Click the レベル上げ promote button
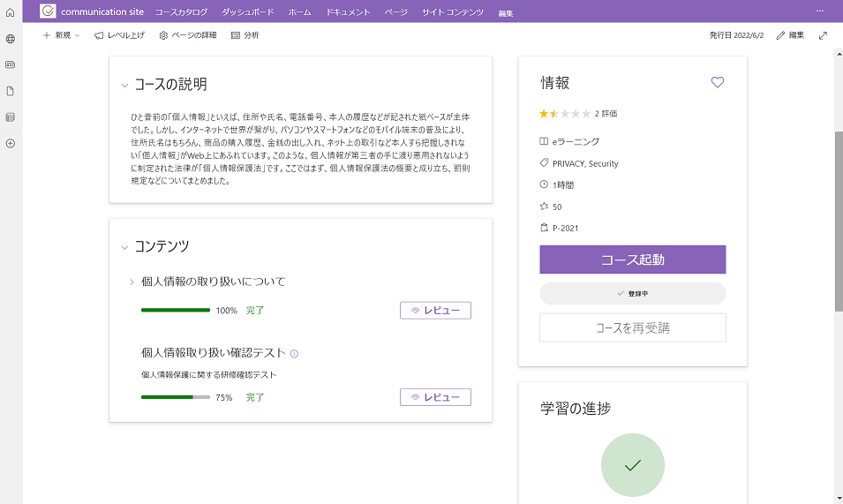The width and height of the screenshot is (843, 504). 119,35
